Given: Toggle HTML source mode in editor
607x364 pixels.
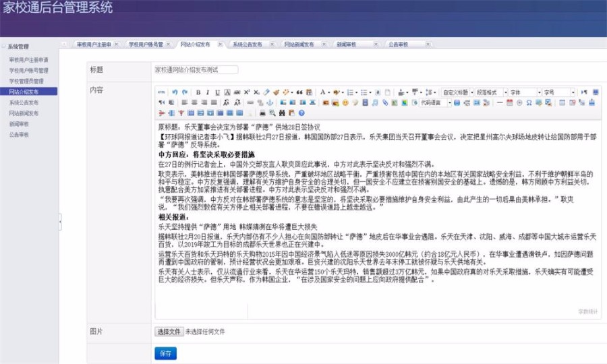Looking at the screenshot, I should 161,92.
